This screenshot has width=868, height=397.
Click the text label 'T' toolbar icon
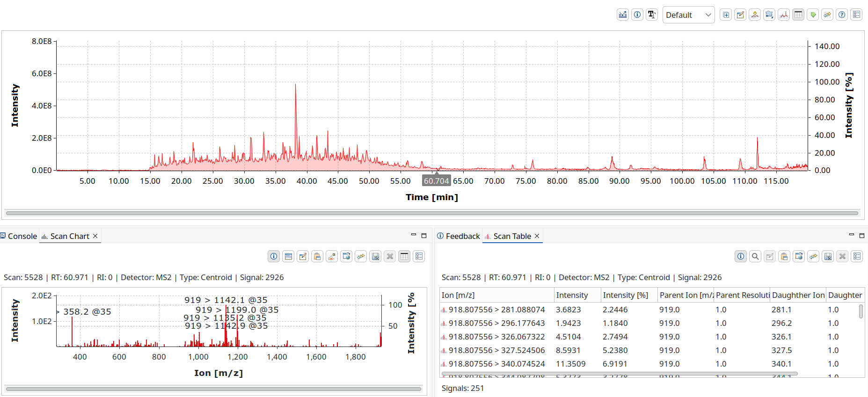click(x=652, y=15)
